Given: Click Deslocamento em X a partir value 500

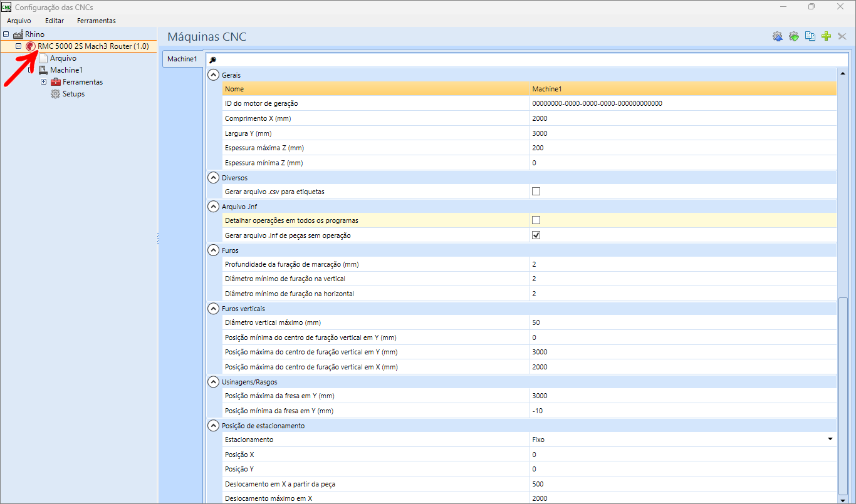Looking at the screenshot, I should 683,484.
